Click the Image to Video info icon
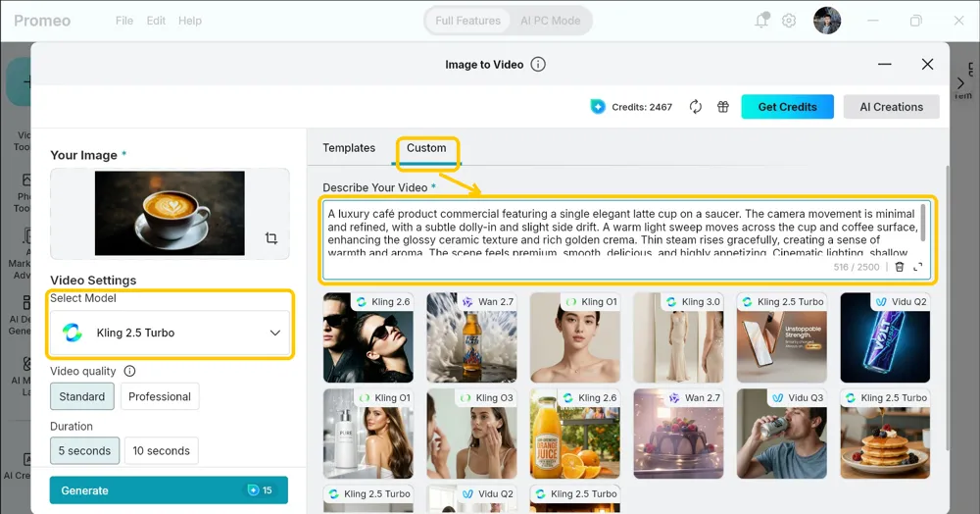This screenshot has height=514, width=980. click(537, 65)
